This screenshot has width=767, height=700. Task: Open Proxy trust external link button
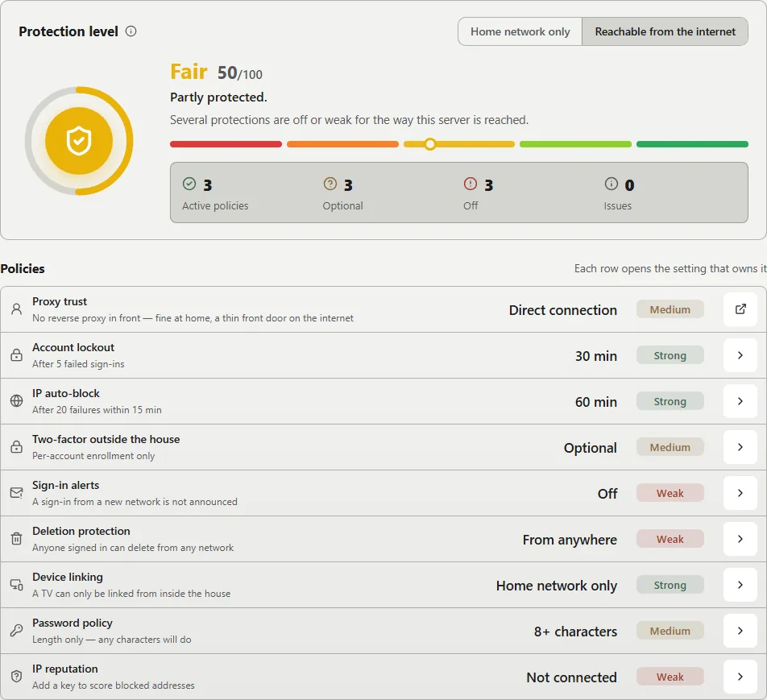click(x=740, y=309)
